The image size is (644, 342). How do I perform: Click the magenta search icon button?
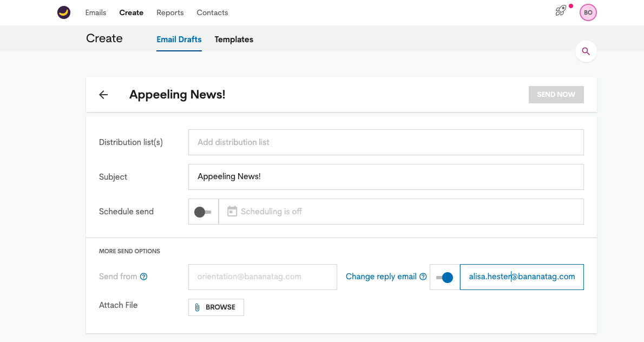(586, 51)
